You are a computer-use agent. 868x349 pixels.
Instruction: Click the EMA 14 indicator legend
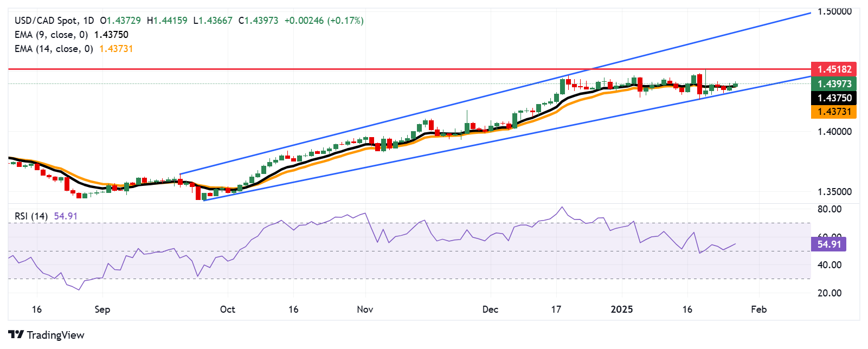[74, 49]
